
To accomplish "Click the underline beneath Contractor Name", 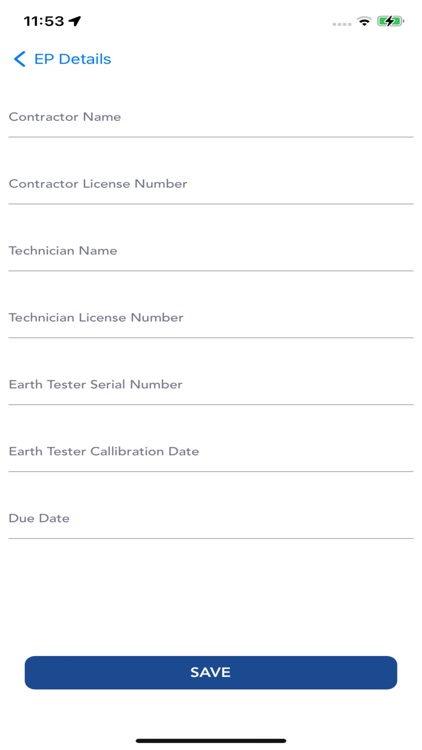I will [211, 137].
